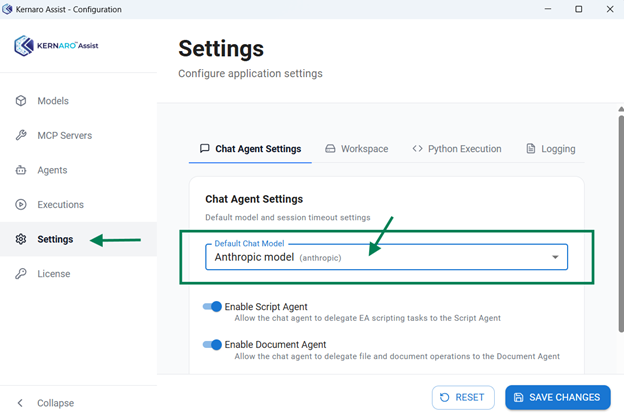The width and height of the screenshot is (624, 416).
Task: Click 'Default model and session timeout settings' text
Action: (x=288, y=217)
